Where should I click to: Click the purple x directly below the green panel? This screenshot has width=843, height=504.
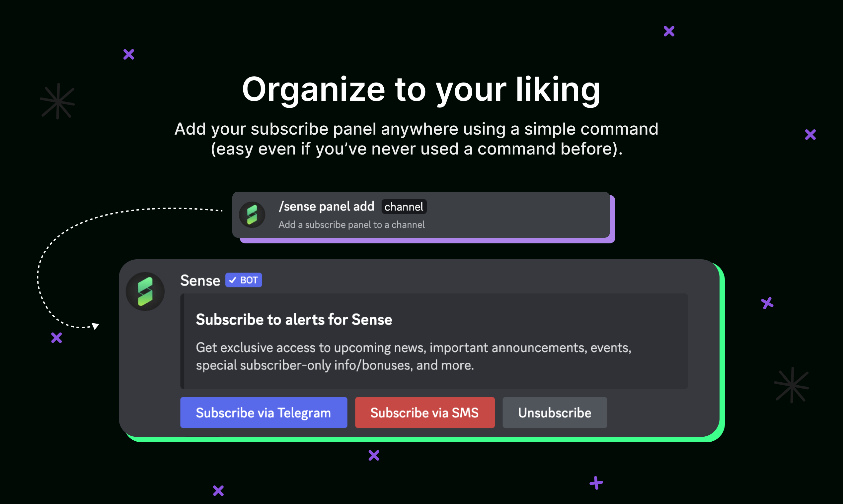[374, 455]
